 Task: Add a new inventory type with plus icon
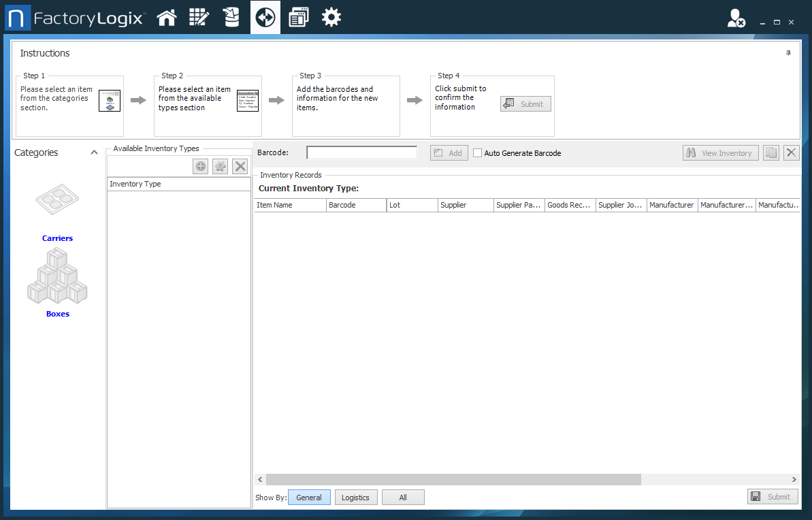[x=200, y=166]
